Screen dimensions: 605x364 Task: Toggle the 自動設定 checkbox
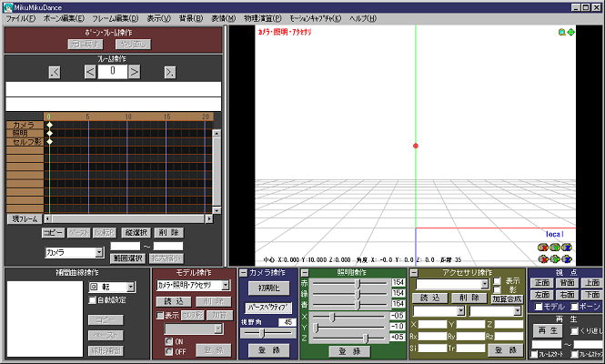(x=92, y=300)
